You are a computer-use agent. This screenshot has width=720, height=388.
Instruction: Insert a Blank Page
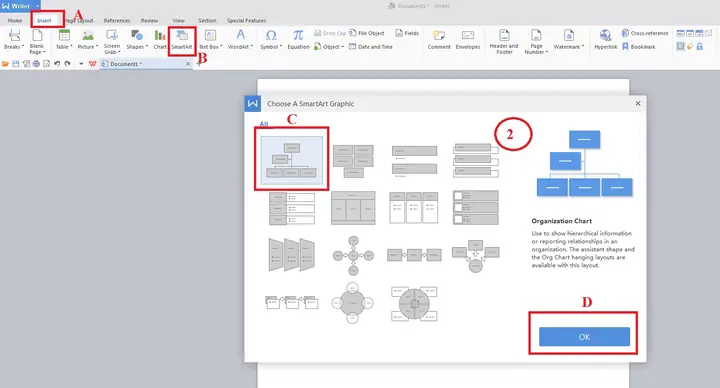37,42
